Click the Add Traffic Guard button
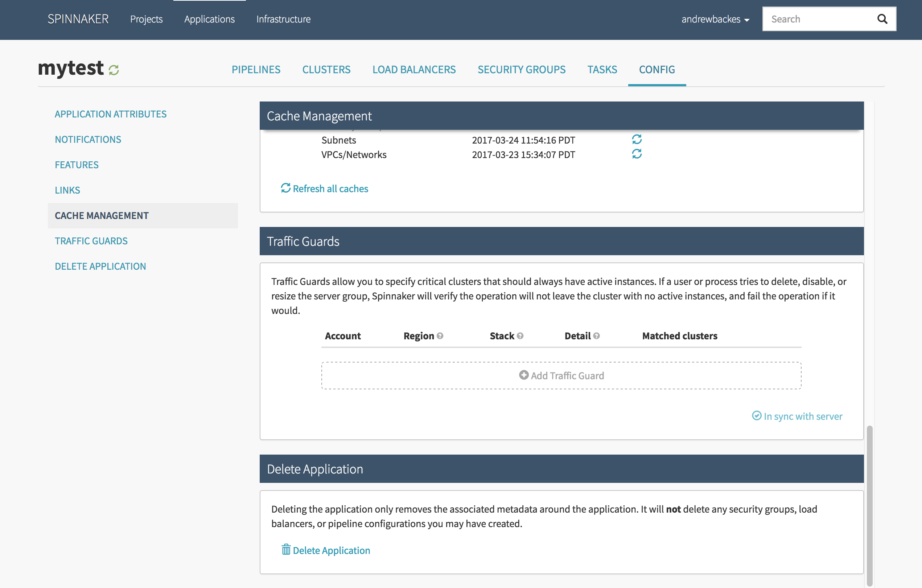The image size is (922, 588). click(x=561, y=376)
